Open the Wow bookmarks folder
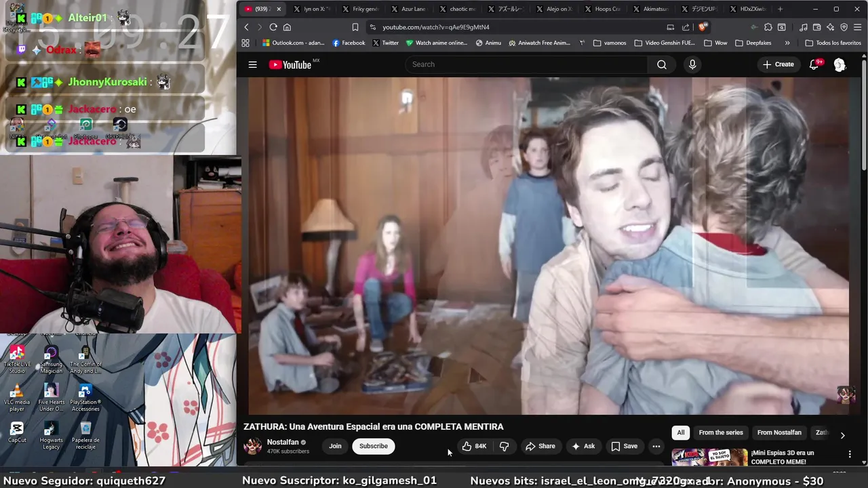 pos(715,43)
